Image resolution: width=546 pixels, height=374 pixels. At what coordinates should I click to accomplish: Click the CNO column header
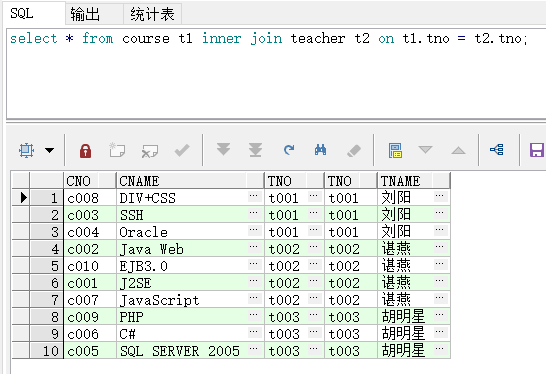pos(90,181)
